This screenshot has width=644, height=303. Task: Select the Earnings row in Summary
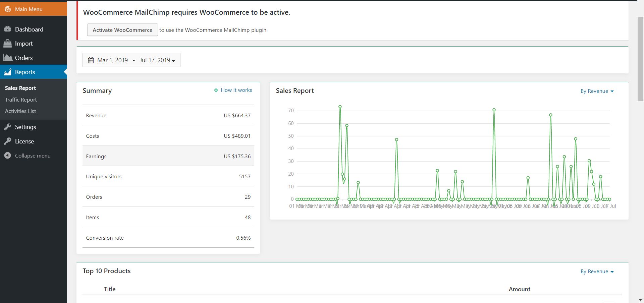(x=168, y=156)
